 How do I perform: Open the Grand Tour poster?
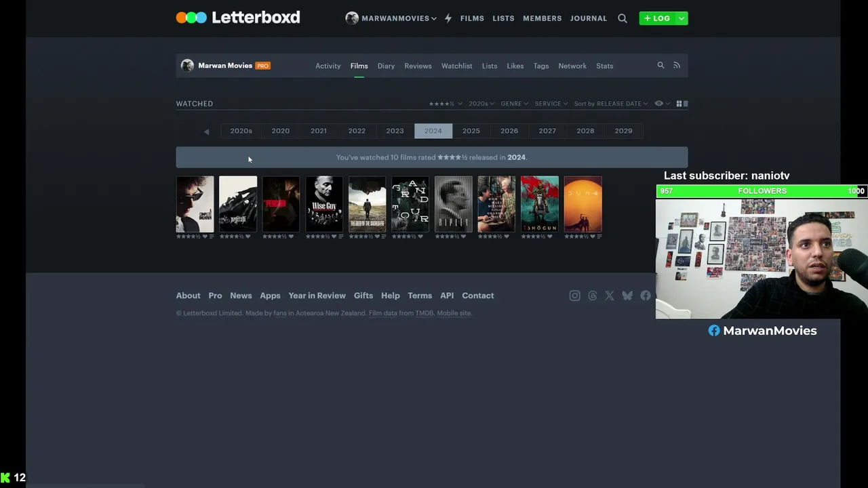pyautogui.click(x=410, y=204)
